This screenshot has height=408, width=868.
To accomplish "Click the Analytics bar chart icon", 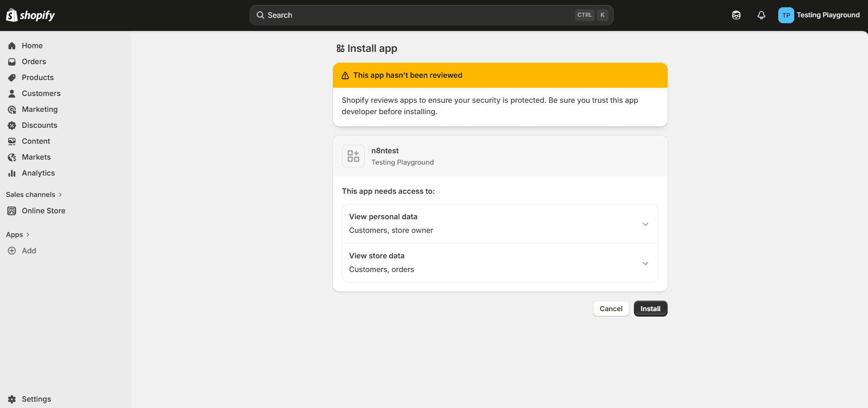I will tap(12, 173).
